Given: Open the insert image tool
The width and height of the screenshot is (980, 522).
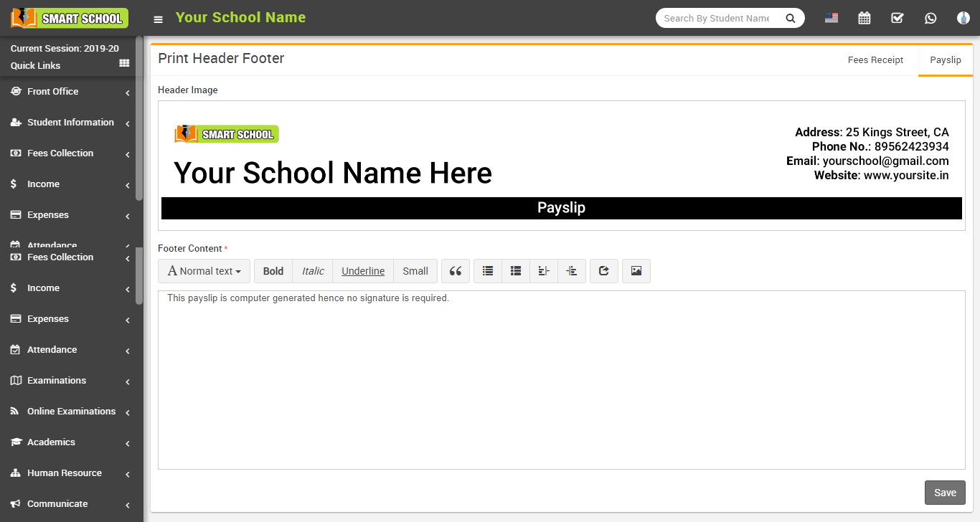Looking at the screenshot, I should tap(636, 271).
